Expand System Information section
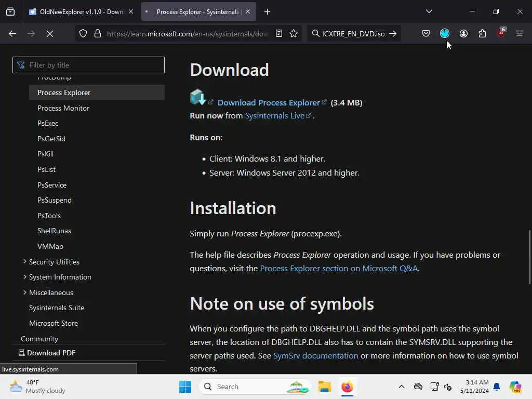Screen dimensions: 532x399 (57, 277)
